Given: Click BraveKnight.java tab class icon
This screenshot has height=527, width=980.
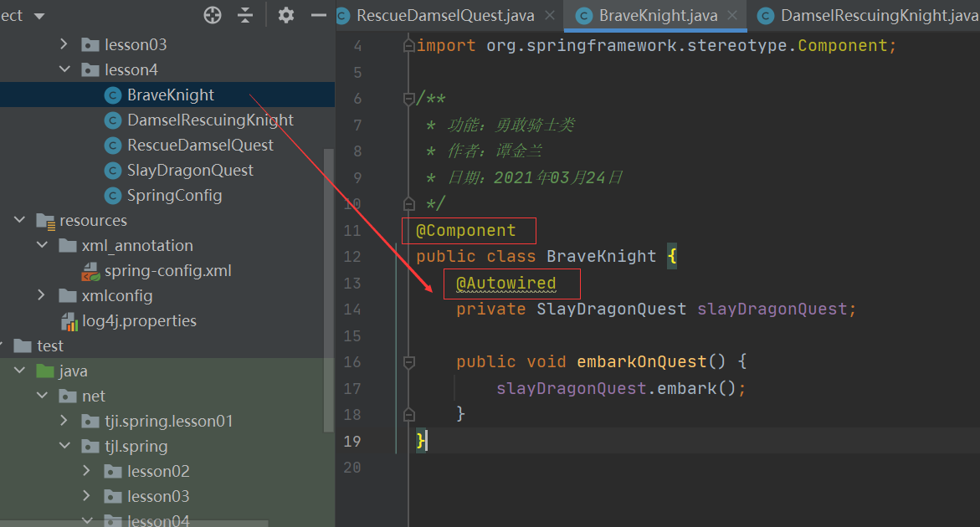Looking at the screenshot, I should point(584,16).
